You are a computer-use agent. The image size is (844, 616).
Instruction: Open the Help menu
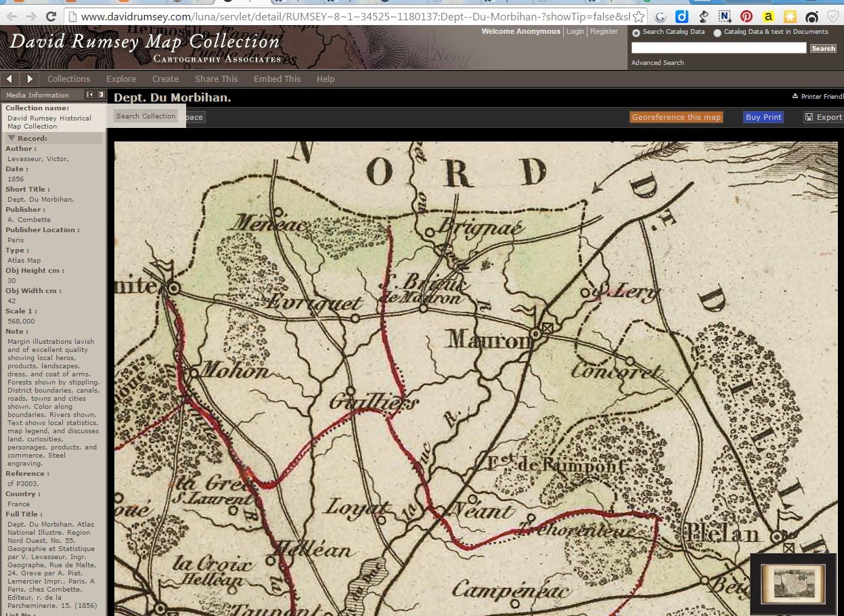pyautogui.click(x=326, y=79)
